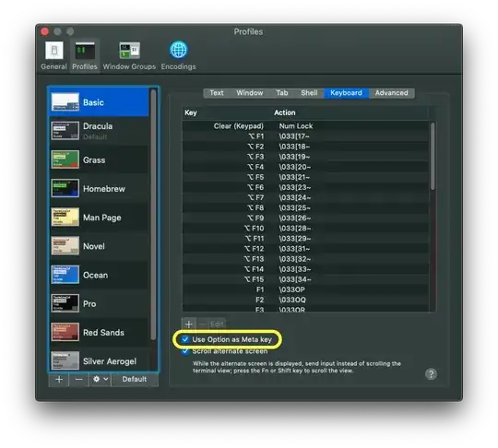Select the Dracula profile
This screenshot has width=498, height=448.
click(x=99, y=131)
